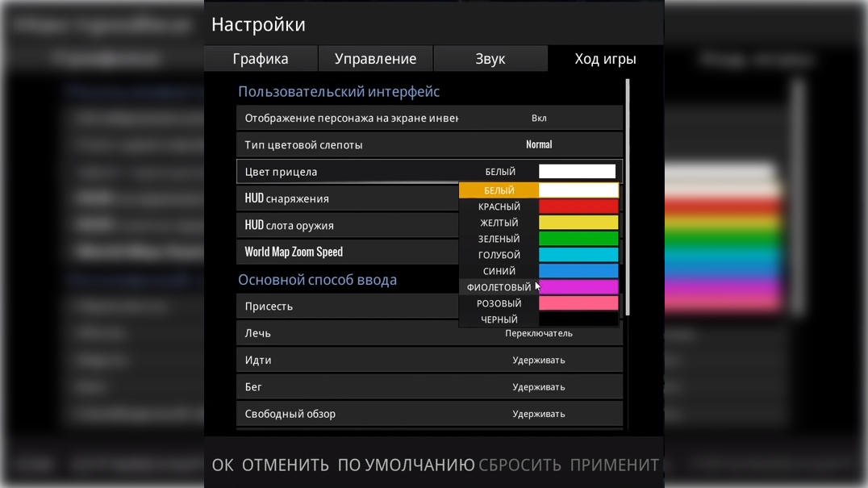The height and width of the screenshot is (488, 868).
Task: Change Бег input mode Удерживать
Action: (539, 387)
